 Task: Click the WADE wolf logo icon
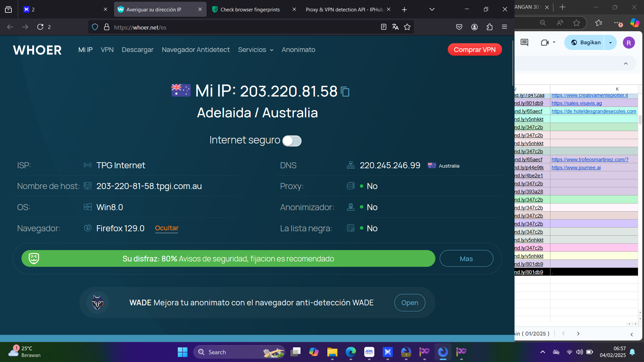[98, 303]
